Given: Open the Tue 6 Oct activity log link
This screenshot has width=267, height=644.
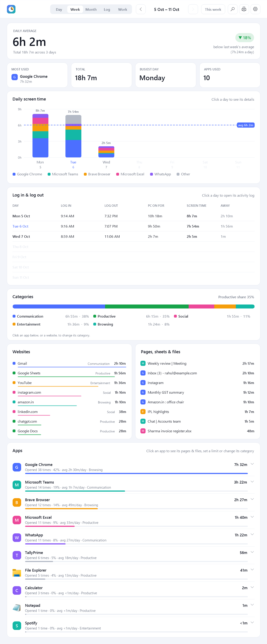Looking at the screenshot, I should pyautogui.click(x=20, y=226).
